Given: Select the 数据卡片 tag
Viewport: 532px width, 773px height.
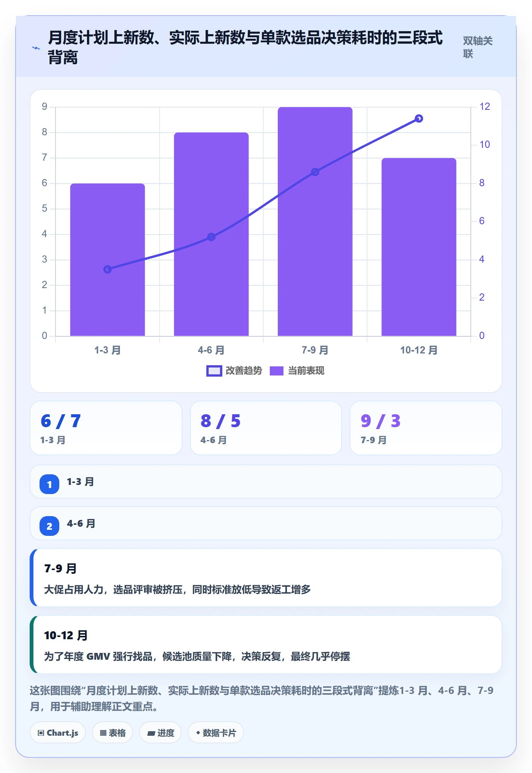Looking at the screenshot, I should click(216, 733).
